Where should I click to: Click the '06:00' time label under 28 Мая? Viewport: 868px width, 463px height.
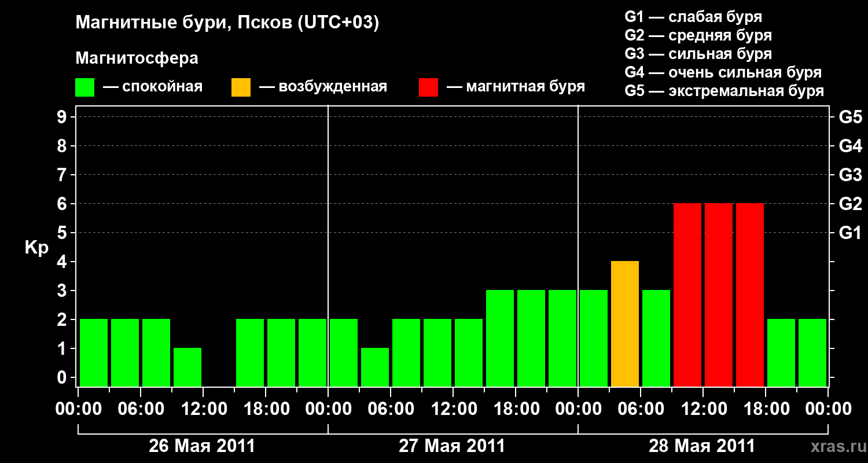(x=641, y=409)
